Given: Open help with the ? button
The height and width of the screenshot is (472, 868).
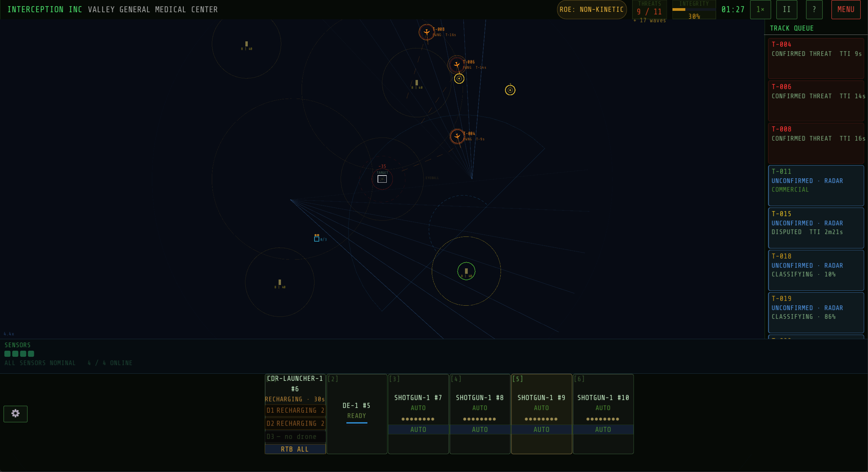Looking at the screenshot, I should [814, 9].
